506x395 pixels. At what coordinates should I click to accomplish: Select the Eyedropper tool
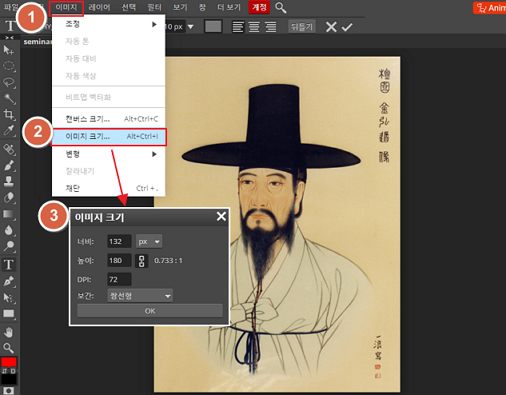tap(8, 130)
